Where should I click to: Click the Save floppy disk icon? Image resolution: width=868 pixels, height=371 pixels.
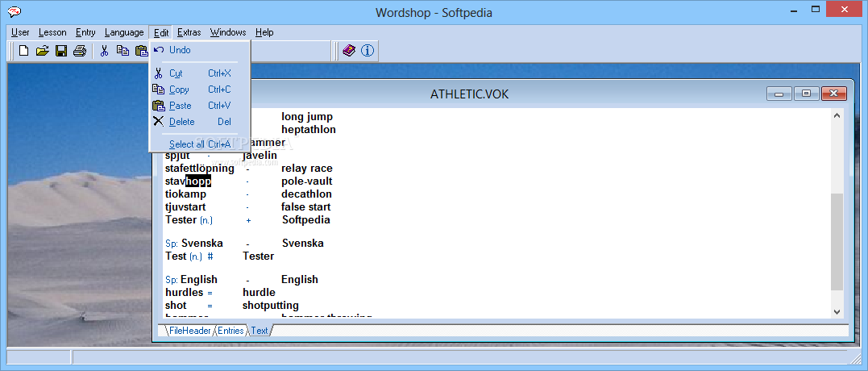(61, 51)
